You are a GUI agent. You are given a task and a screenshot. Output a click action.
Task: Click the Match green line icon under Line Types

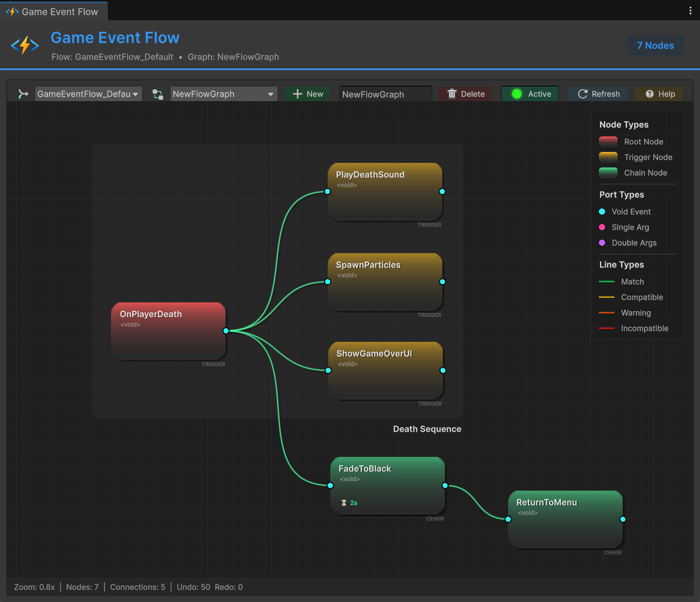point(607,282)
